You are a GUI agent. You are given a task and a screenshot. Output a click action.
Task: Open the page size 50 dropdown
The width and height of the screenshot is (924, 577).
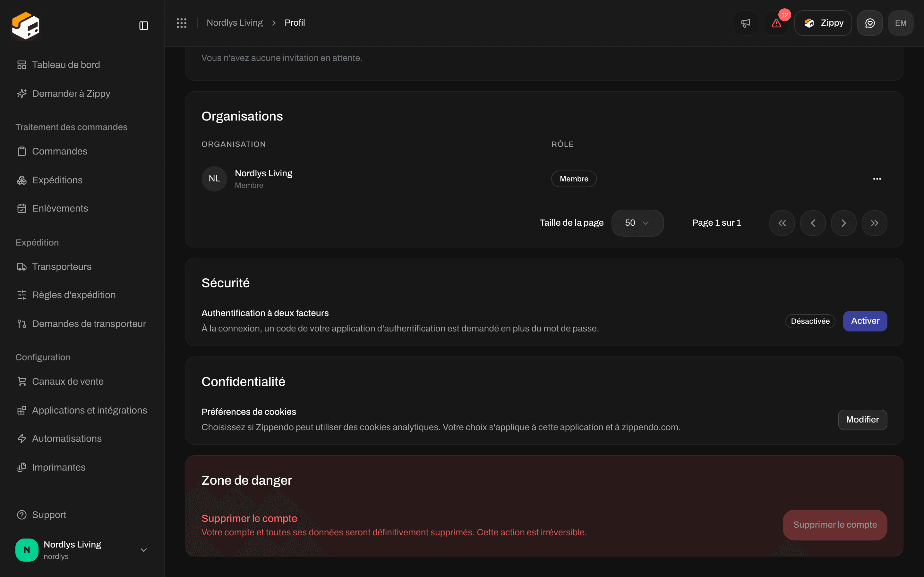637,223
